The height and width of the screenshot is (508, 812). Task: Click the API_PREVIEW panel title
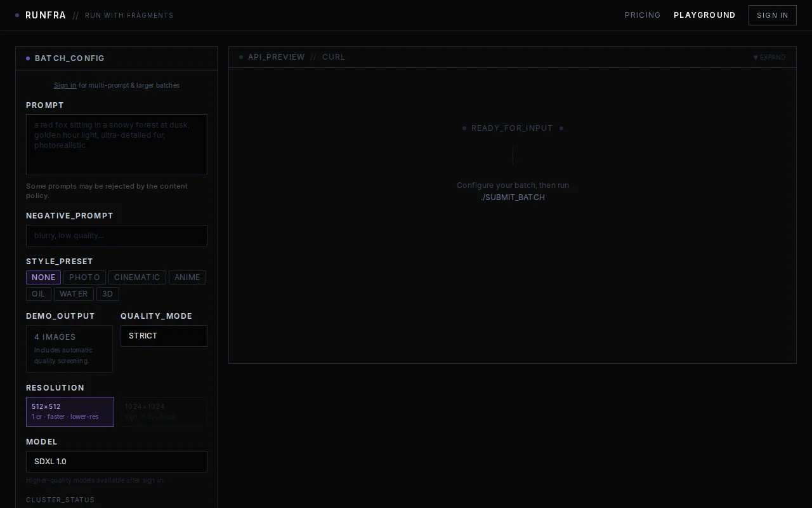[x=276, y=57]
